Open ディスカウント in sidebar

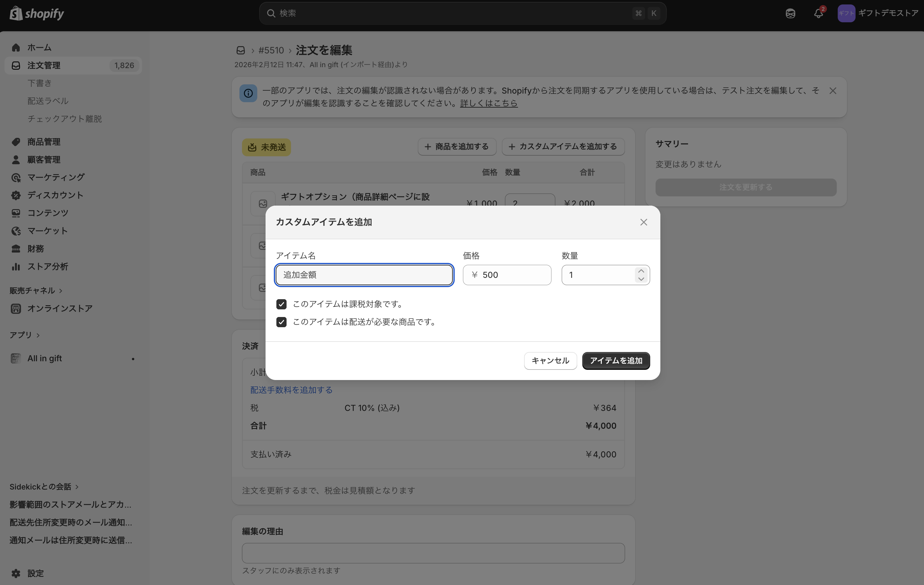point(55,195)
